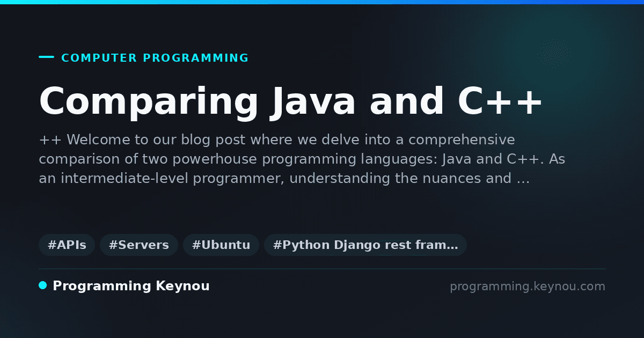Select the #Python Django rest framework tag
Screen dimensions: 644x338
pyautogui.click(x=365, y=245)
